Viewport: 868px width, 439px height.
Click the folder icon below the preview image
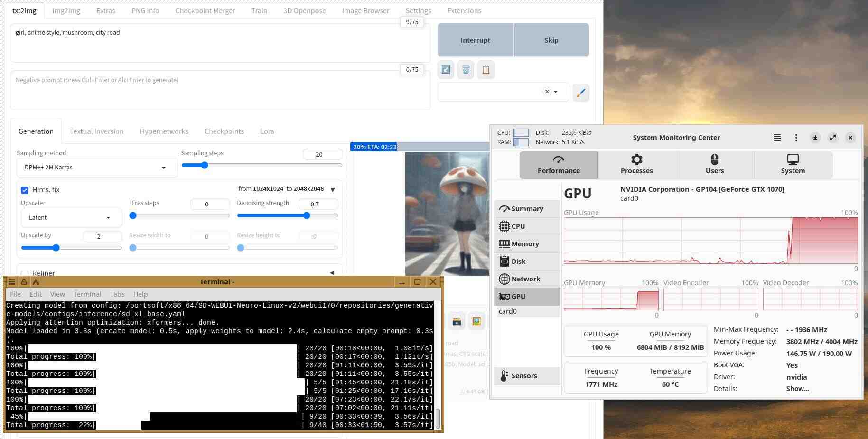point(457,321)
